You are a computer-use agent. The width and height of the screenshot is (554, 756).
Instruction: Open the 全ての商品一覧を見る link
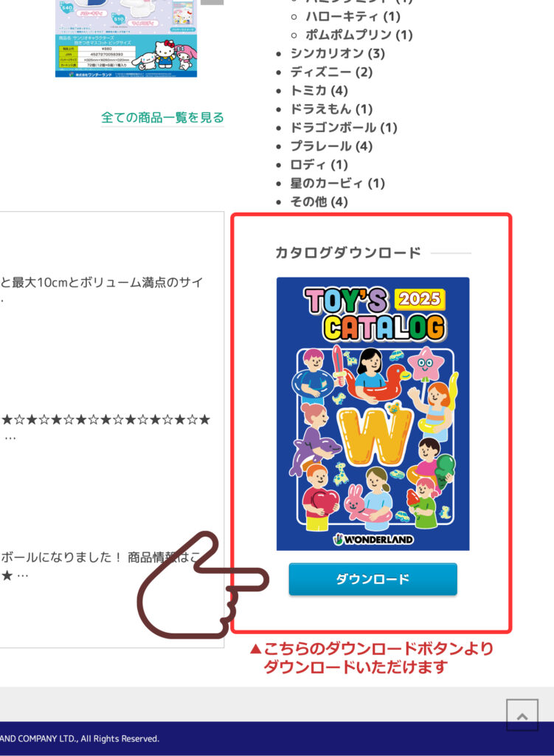point(162,117)
